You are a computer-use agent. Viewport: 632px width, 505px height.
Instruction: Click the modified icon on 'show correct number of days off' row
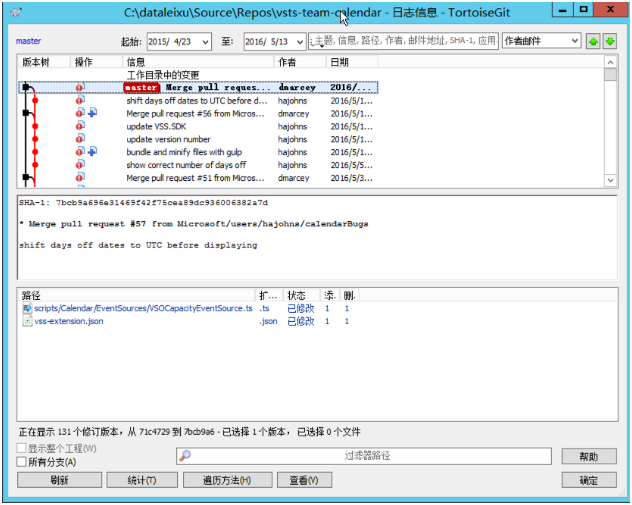[x=80, y=164]
